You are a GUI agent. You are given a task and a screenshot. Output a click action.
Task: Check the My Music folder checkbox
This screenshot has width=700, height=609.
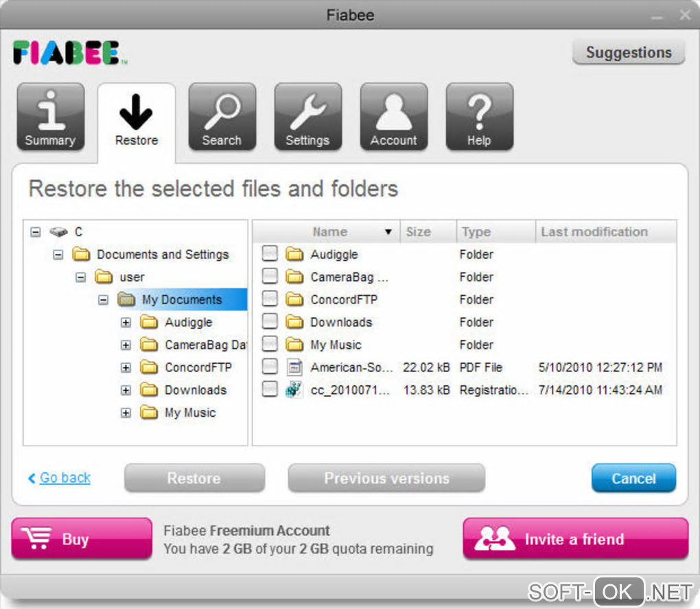click(x=270, y=344)
